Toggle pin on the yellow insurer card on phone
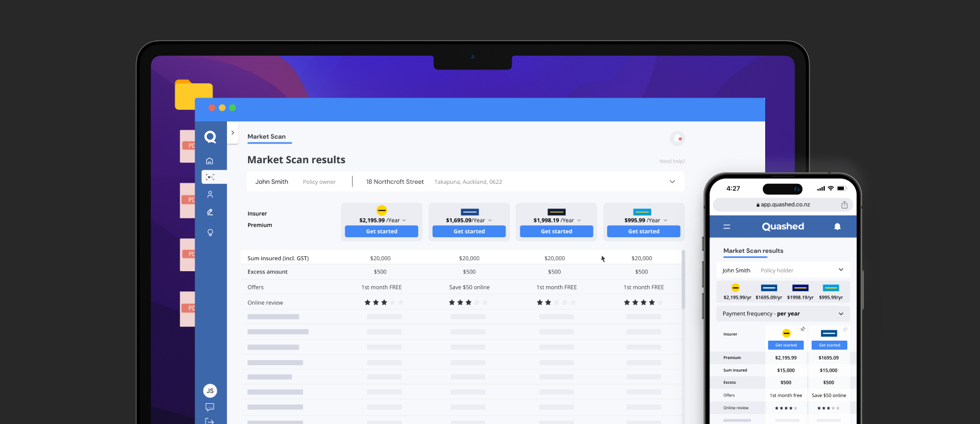The image size is (980, 424). 802,329
